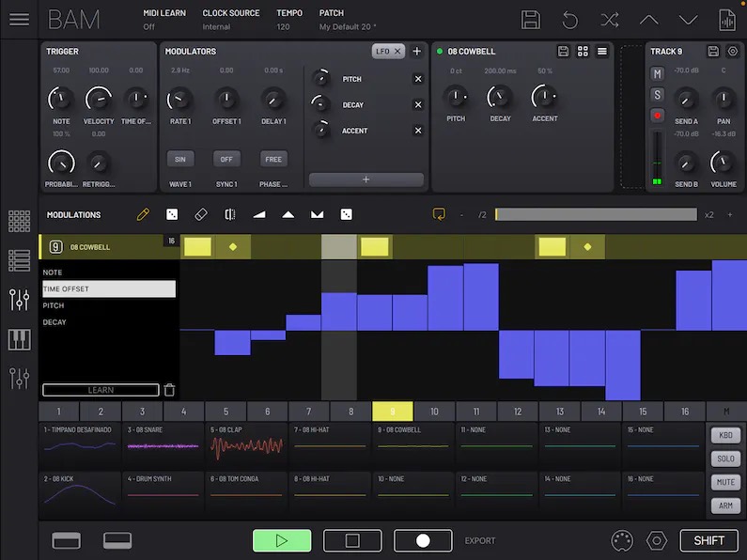
Task: Click the pattern length bar
Action: [x=596, y=214]
